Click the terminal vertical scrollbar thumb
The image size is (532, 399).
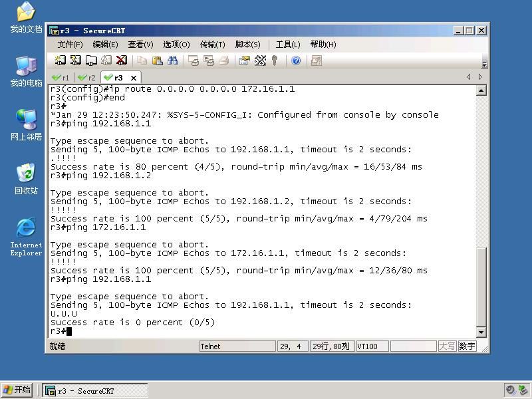point(481,287)
